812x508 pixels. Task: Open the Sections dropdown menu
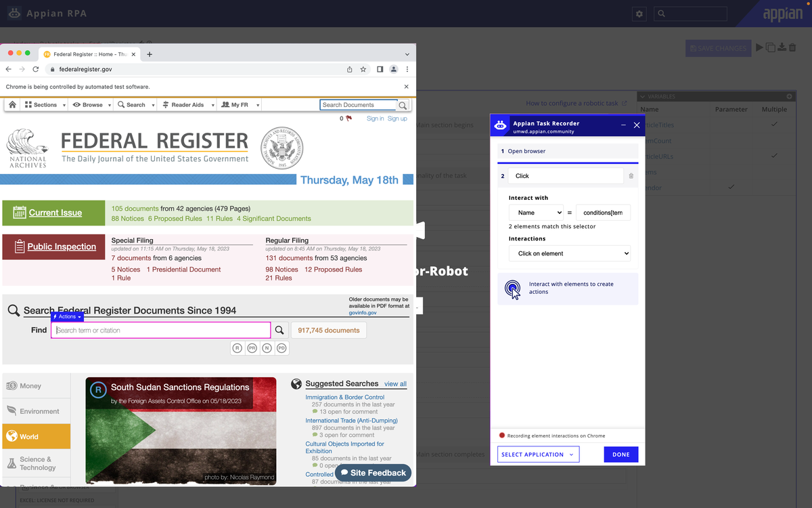[45, 105]
